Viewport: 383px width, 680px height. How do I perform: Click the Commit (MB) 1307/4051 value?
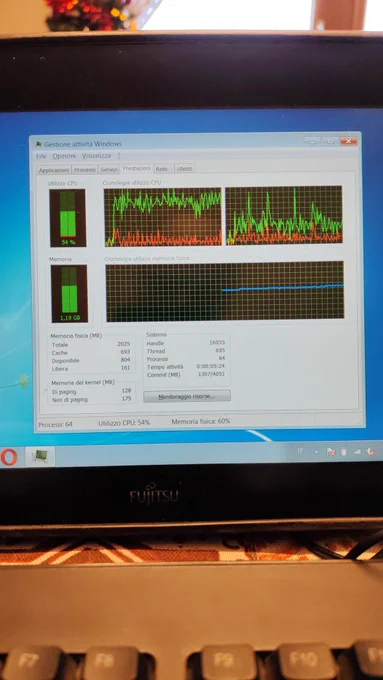[211, 374]
